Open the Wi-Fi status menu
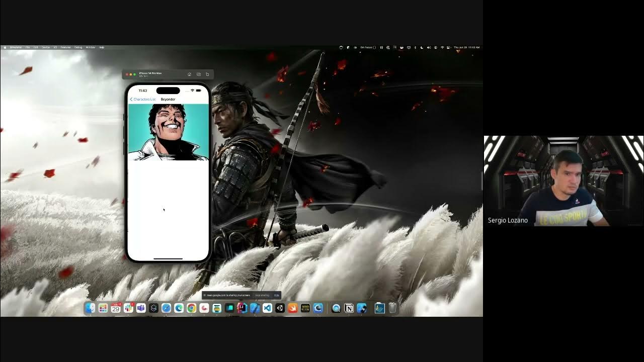The height and width of the screenshot is (362, 644). (442, 47)
